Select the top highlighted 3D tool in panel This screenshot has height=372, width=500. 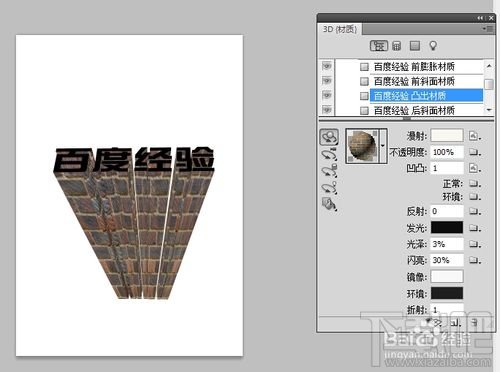pos(329,137)
